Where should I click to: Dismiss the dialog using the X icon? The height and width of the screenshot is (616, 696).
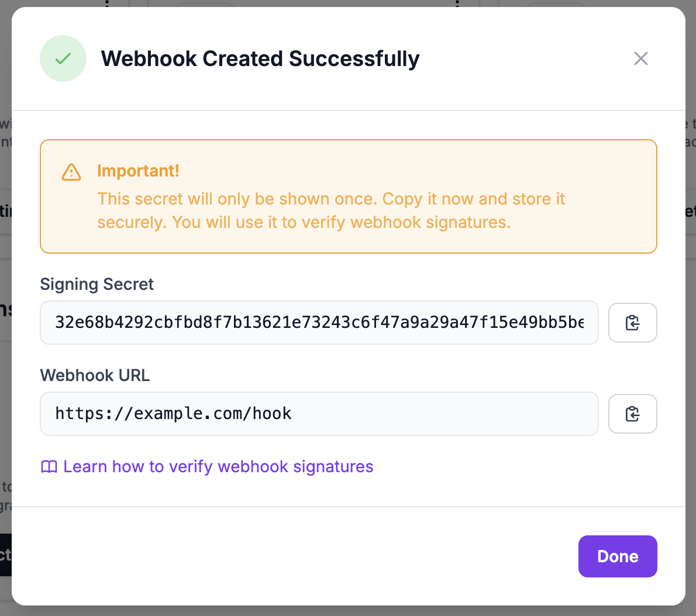[640, 58]
